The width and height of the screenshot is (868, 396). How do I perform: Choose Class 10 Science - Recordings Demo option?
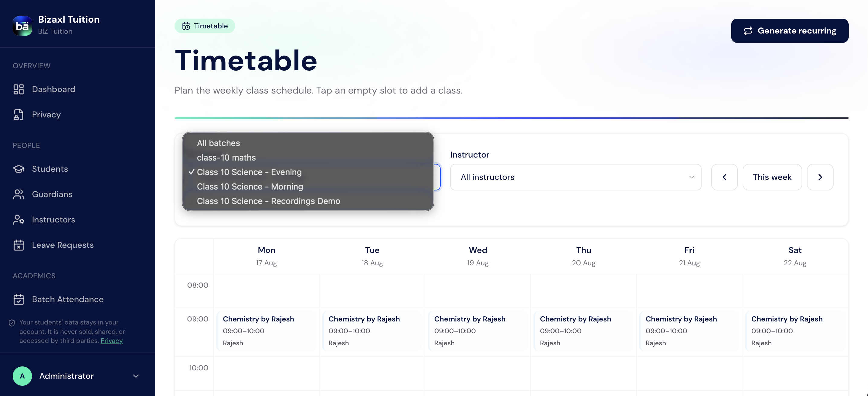[308, 201]
